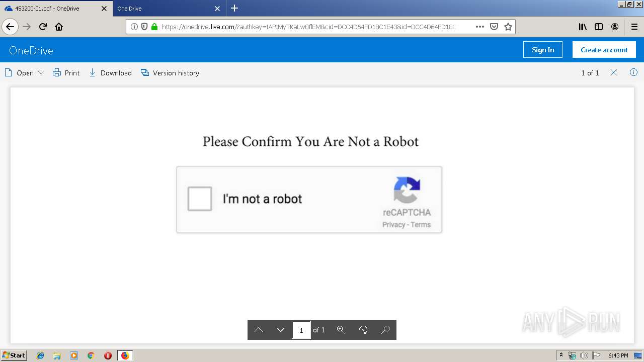The image size is (644, 362).
Task: Switch to the 453200-01.pdf tab
Action: tap(56, 9)
